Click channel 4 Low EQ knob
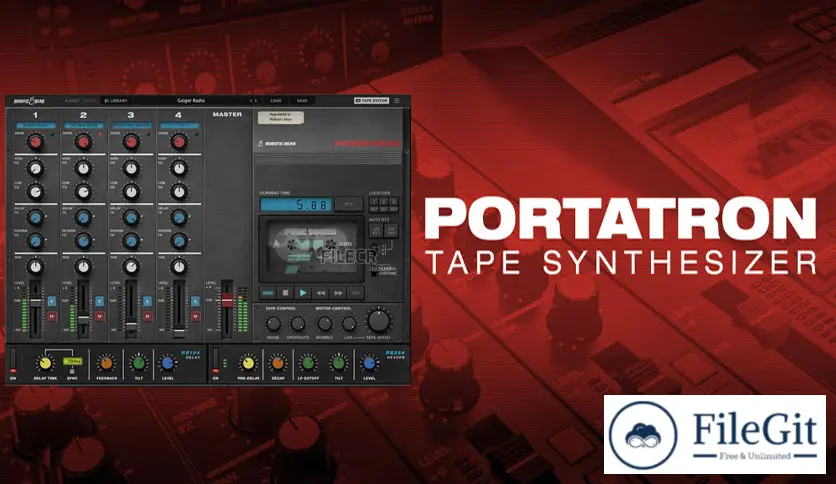Viewport: 836px width, 484px height. pos(179,191)
